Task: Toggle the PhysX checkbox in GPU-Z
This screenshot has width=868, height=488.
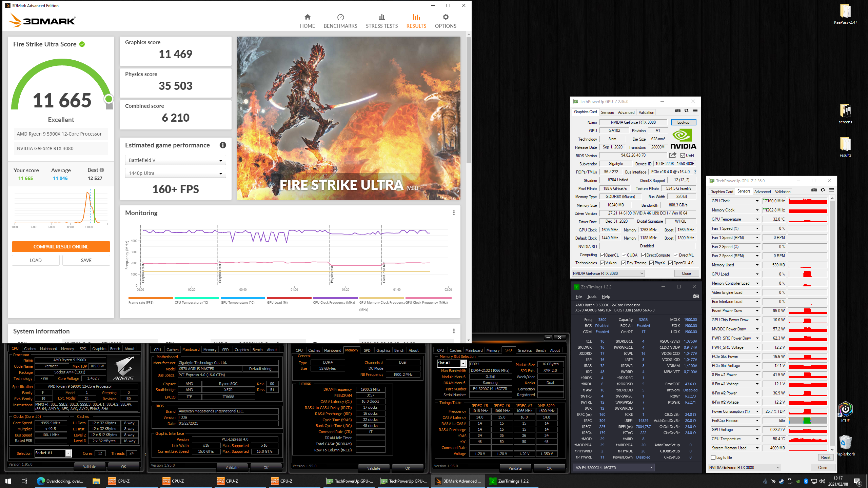Action: tap(651, 263)
